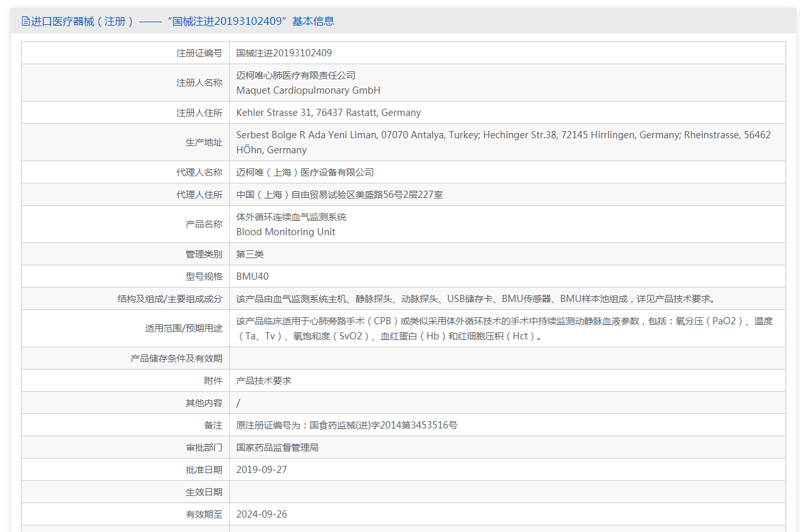Click the management category value 第三类

click(x=250, y=254)
